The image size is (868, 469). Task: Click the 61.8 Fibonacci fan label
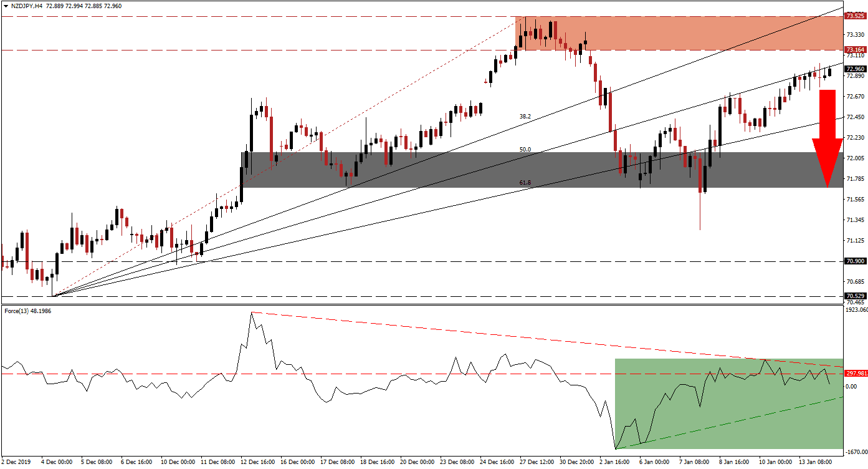point(525,183)
